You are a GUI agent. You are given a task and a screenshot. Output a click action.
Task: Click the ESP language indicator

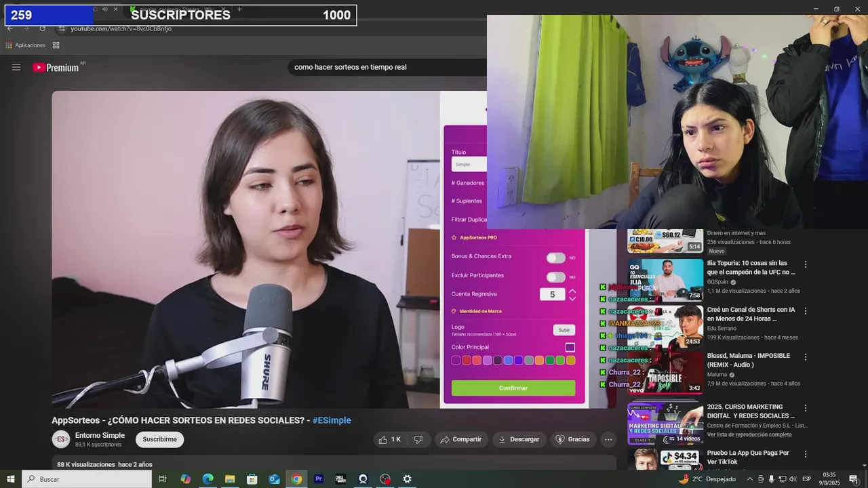(807, 479)
